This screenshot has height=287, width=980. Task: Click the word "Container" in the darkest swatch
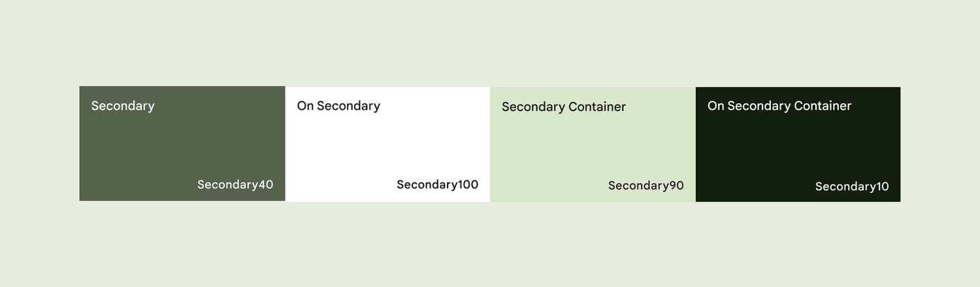(823, 106)
